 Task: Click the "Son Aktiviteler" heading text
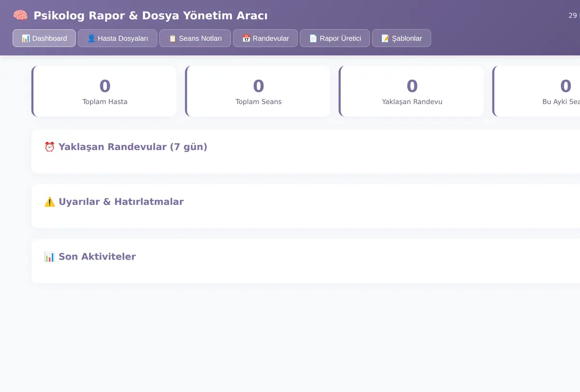tap(97, 257)
